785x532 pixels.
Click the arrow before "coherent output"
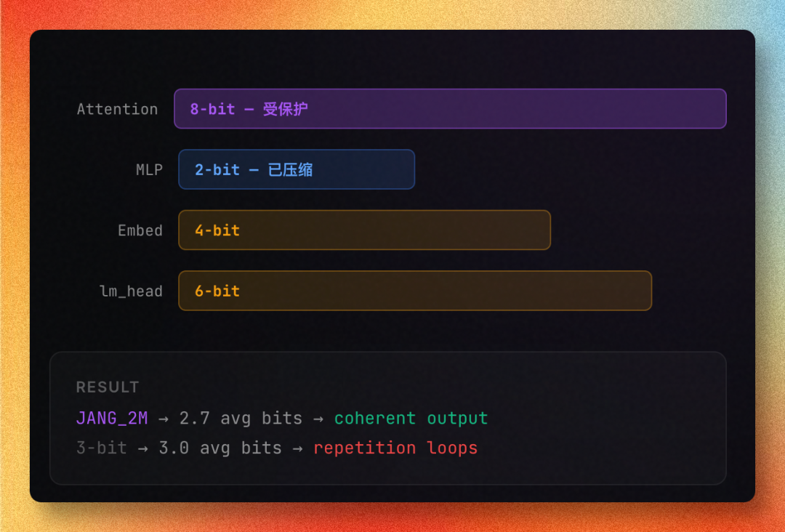pyautogui.click(x=318, y=419)
